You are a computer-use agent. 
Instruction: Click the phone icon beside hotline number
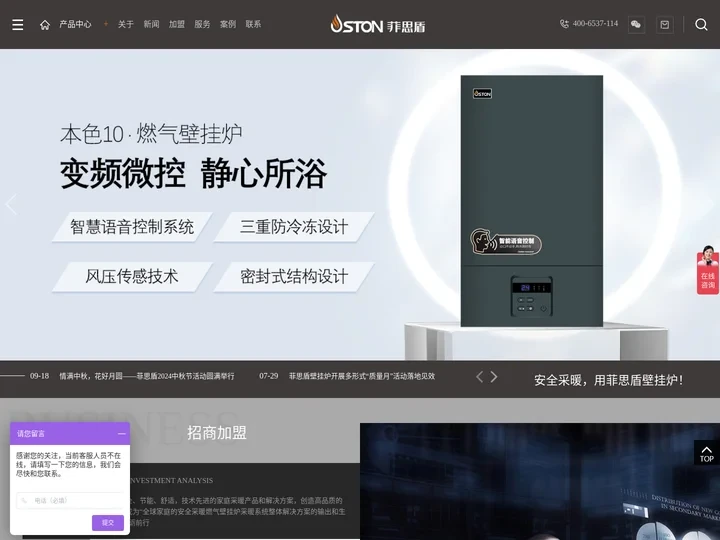(x=564, y=24)
